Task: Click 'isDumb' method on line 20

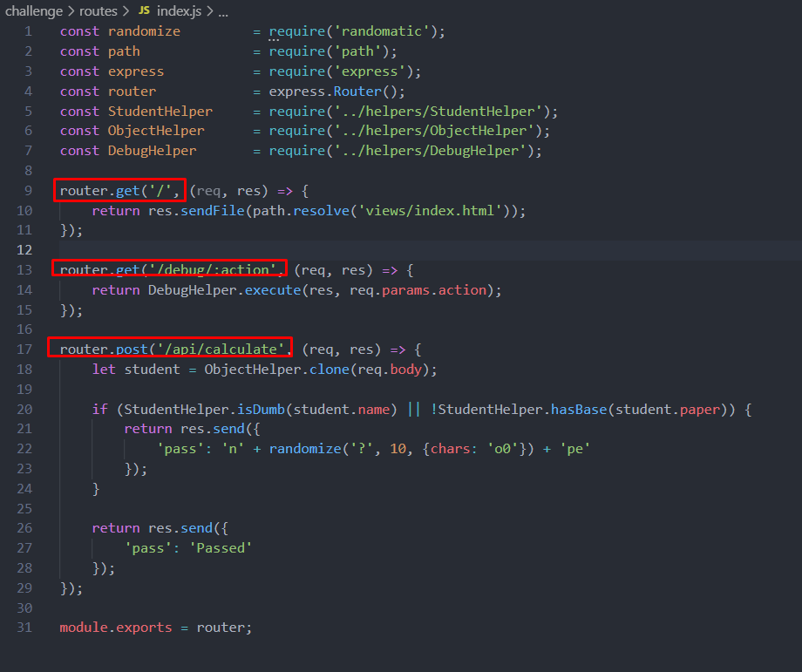Action: pyautogui.click(x=261, y=410)
